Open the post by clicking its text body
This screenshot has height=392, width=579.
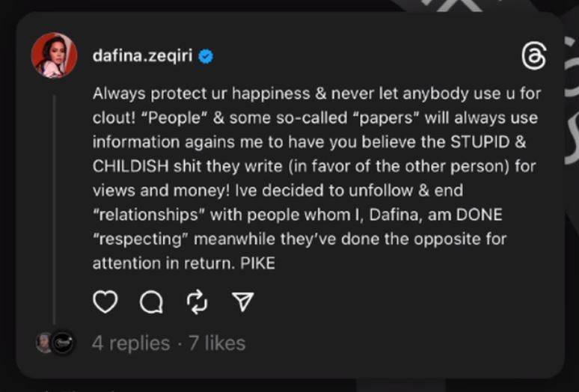317,178
